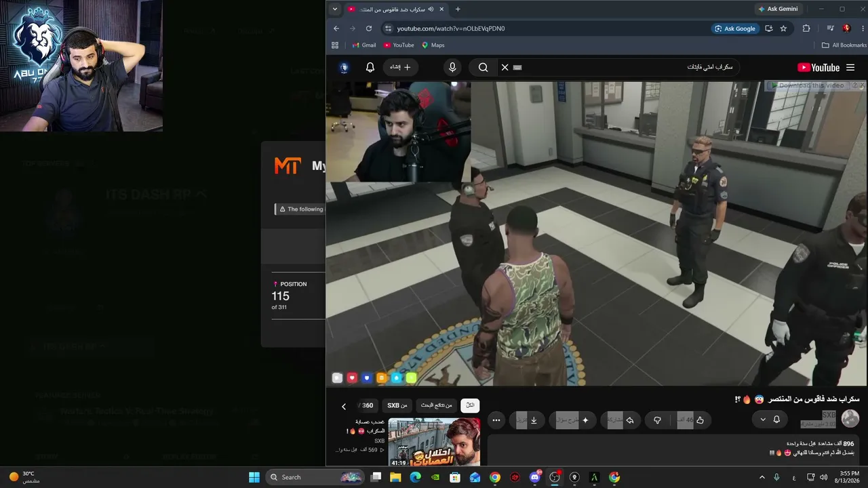Show hidden system tray icons
The height and width of the screenshot is (488, 868).
coord(762,477)
